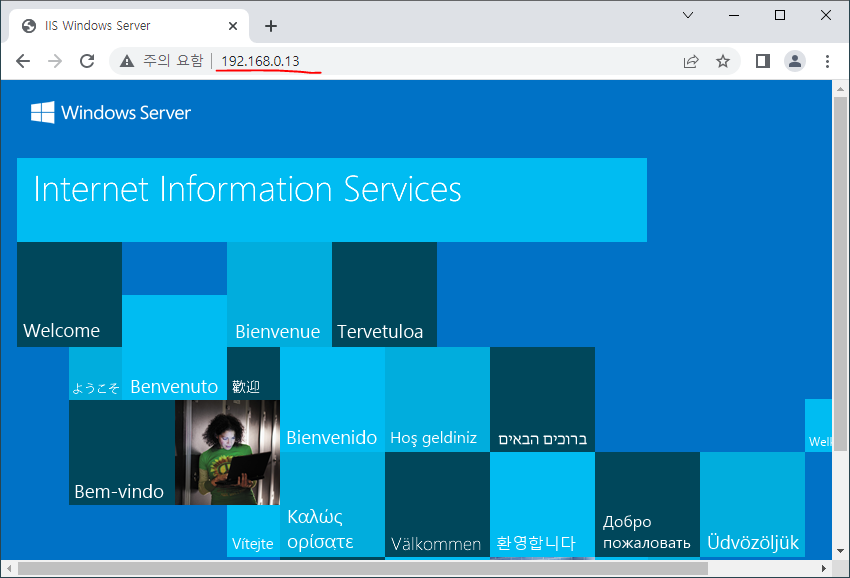Click the Καλώς ορίσατε tile

332,505
